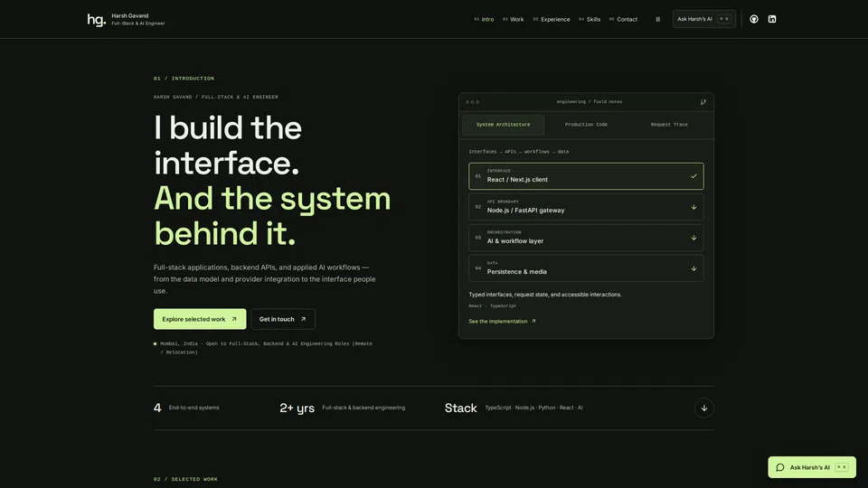Expand the AI & workflow layer row

[x=586, y=238]
